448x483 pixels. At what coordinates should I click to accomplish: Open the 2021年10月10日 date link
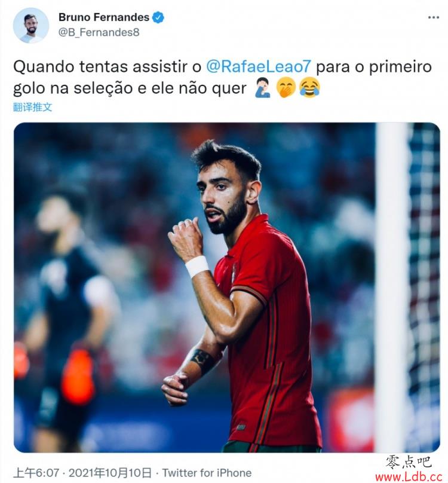(x=110, y=472)
